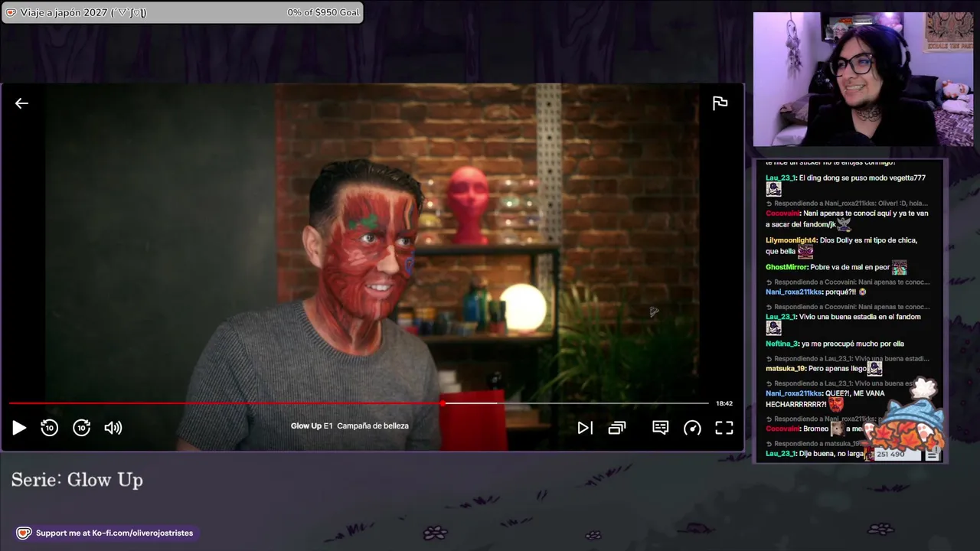This screenshot has width=980, height=551.
Task: Click the Ko-fi cup icon at the bottom
Action: point(24,533)
